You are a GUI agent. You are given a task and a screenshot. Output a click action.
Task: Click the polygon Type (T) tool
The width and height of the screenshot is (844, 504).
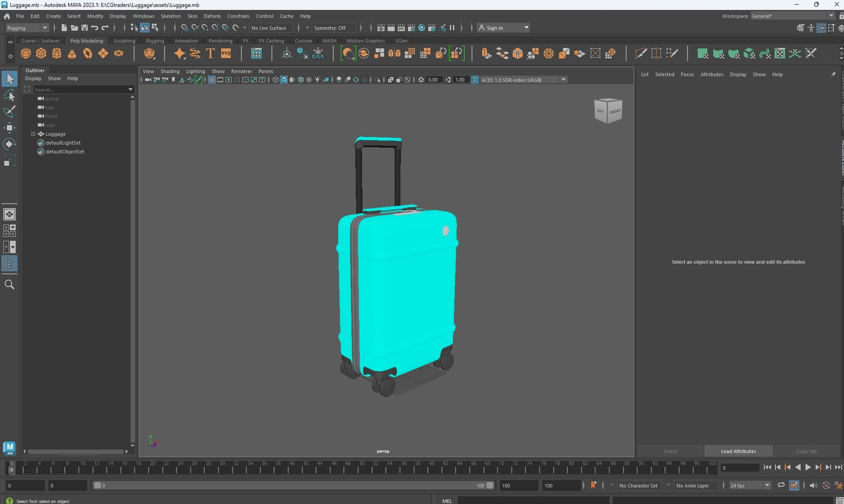coord(210,53)
